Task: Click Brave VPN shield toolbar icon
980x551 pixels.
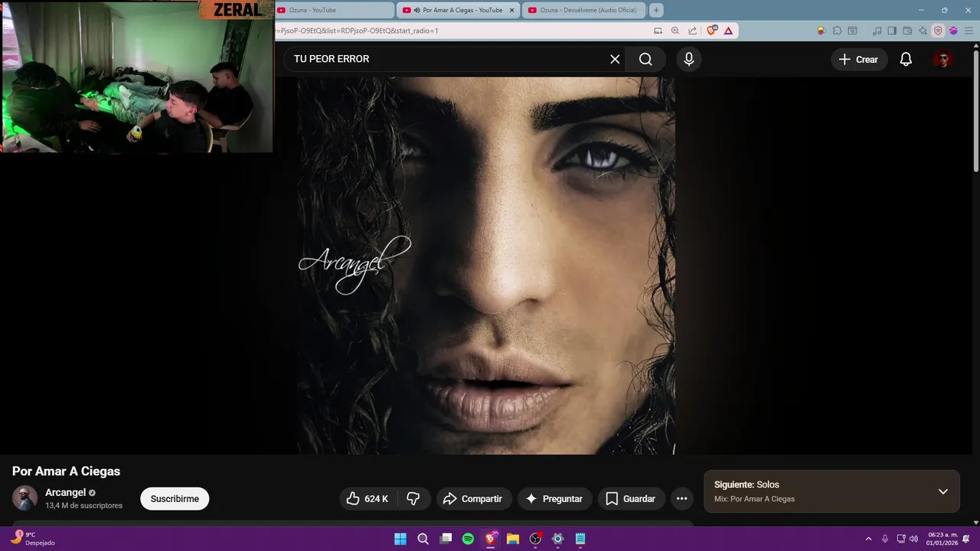Action: click(x=938, y=31)
